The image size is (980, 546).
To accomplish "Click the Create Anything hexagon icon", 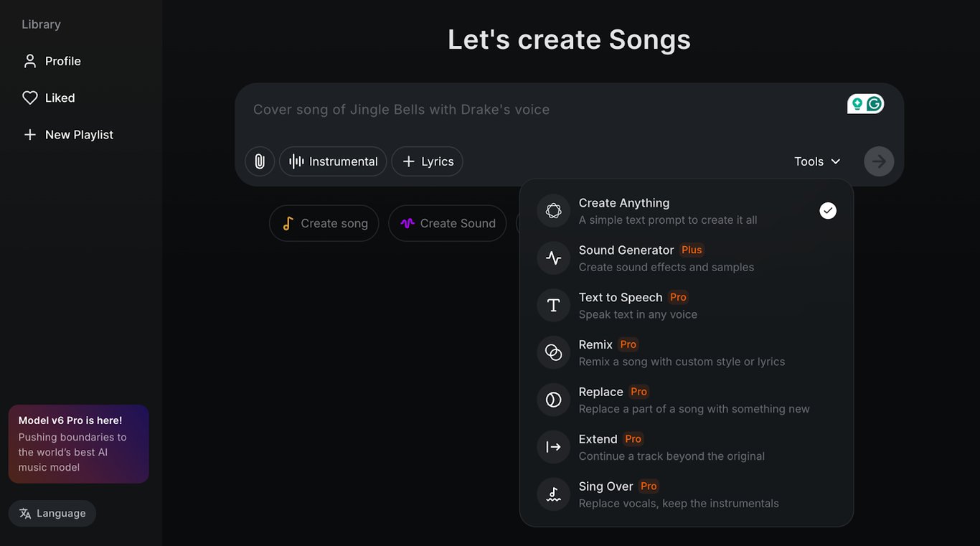I will [553, 210].
